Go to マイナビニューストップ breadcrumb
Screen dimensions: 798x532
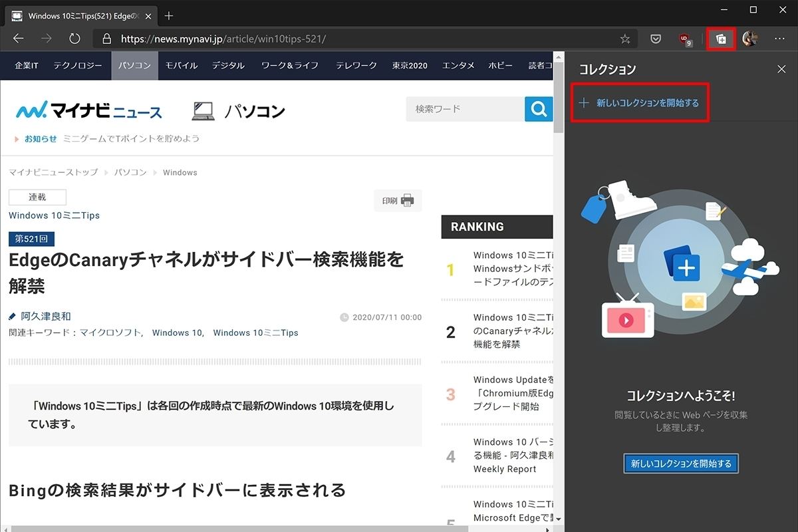(x=53, y=172)
